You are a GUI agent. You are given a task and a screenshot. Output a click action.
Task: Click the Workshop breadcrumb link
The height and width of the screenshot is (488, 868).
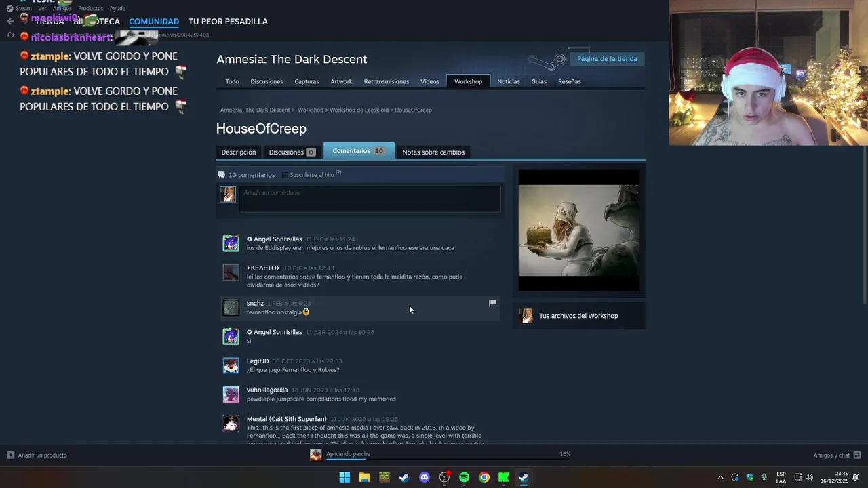tap(311, 110)
